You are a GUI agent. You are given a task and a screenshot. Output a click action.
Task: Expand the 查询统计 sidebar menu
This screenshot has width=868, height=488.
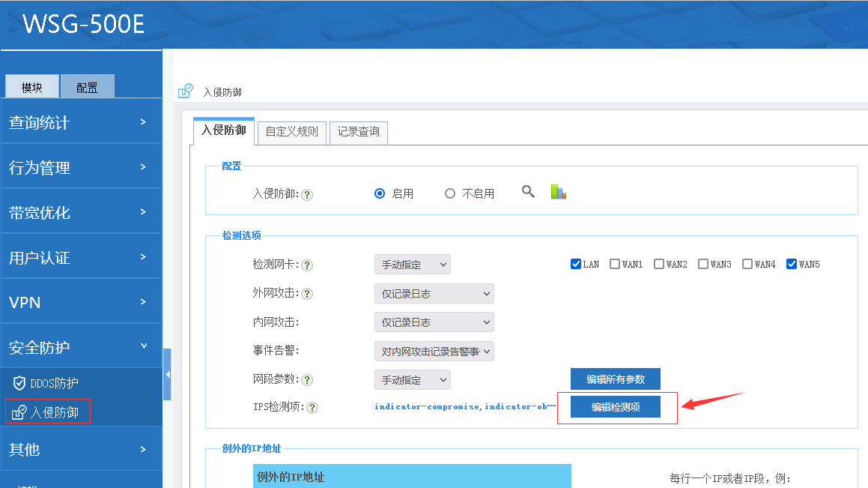point(81,122)
